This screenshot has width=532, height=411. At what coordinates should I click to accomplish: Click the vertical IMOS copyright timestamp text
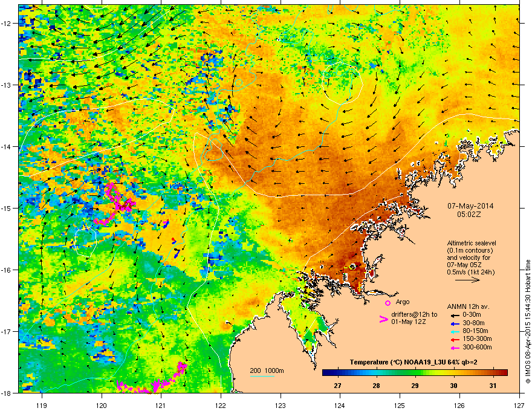pos(528,322)
